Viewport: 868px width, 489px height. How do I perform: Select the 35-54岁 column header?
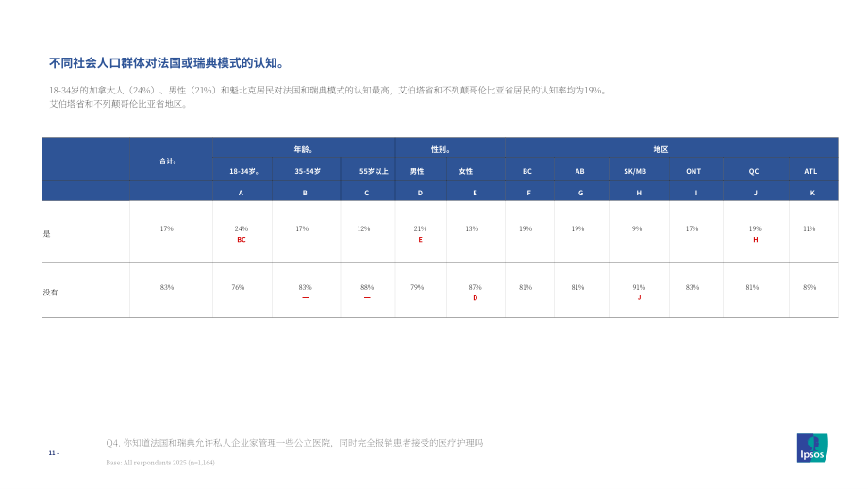(308, 171)
